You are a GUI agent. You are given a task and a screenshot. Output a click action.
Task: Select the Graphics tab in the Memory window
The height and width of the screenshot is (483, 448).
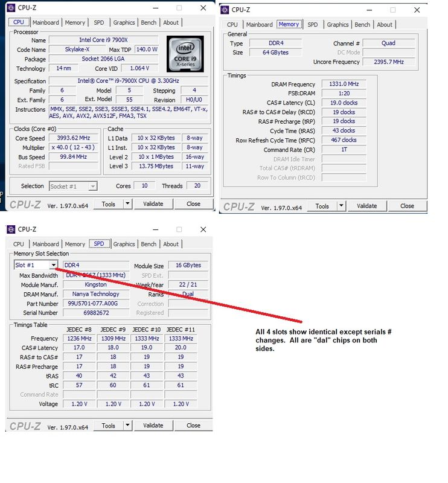pos(338,25)
